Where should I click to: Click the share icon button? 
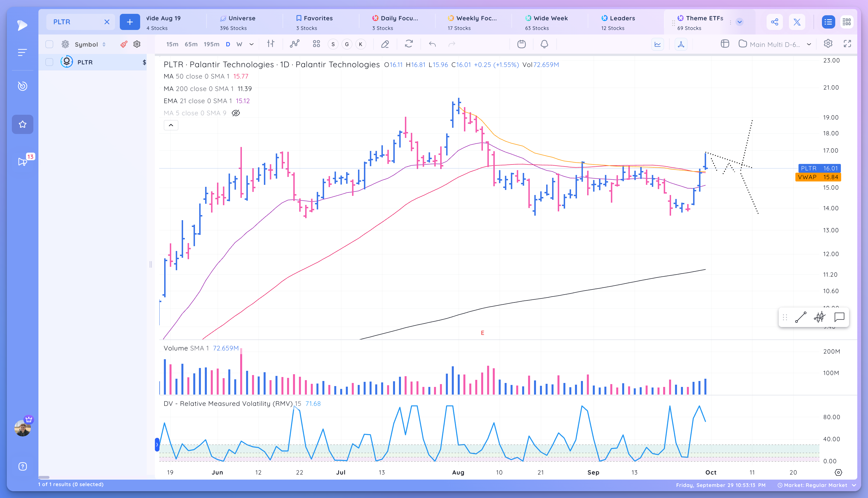(775, 22)
